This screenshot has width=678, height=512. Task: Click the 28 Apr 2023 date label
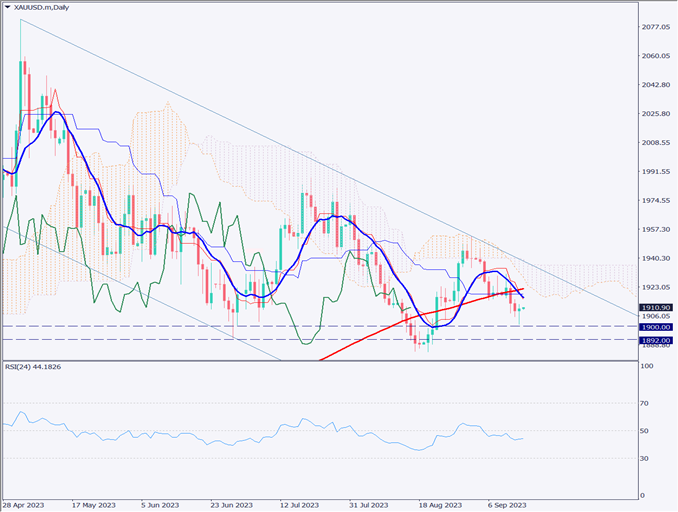[x=24, y=504]
